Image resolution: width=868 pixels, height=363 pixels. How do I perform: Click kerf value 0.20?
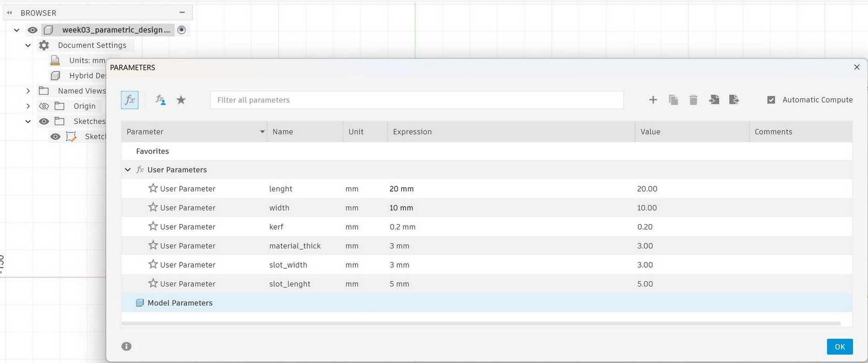pyautogui.click(x=645, y=227)
